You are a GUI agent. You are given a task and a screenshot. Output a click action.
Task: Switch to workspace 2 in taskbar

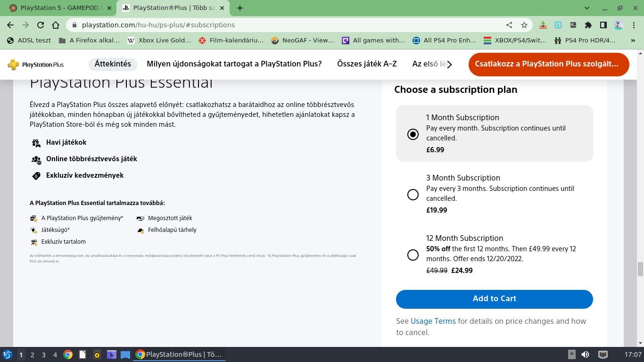pos(32,354)
